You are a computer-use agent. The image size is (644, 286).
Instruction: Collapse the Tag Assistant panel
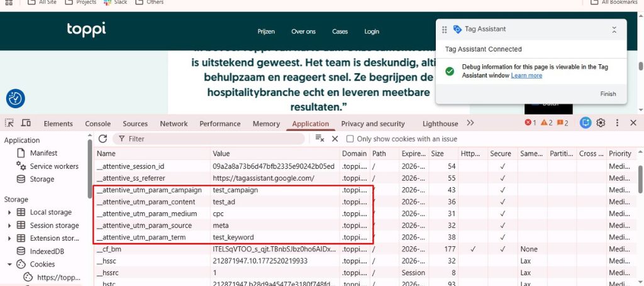(x=614, y=30)
